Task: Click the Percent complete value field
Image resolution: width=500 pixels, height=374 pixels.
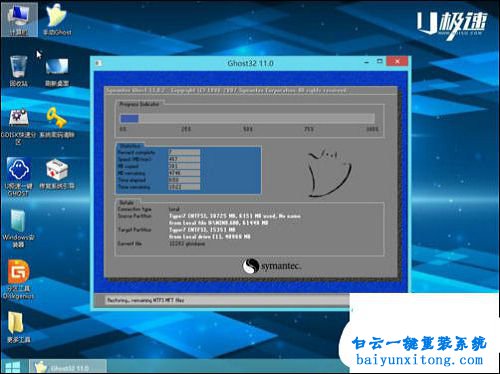Action: 184,152
